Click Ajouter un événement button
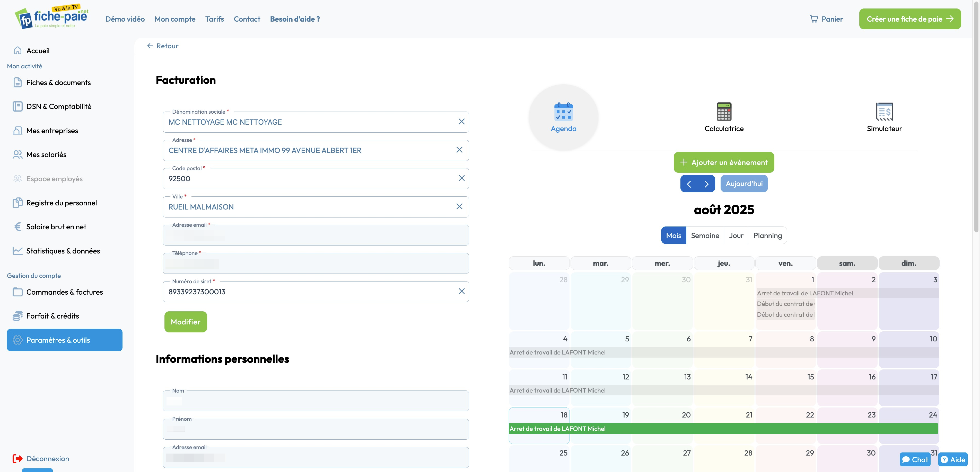The width and height of the screenshot is (980, 472). 724,163
